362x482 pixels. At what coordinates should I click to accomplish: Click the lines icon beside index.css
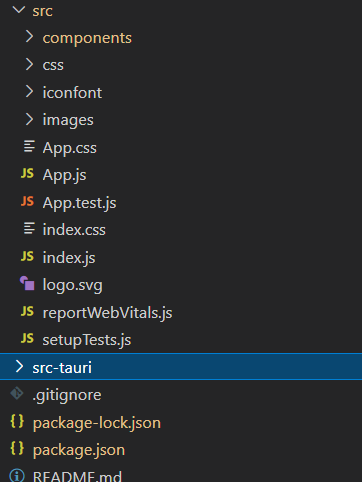[x=29, y=228]
